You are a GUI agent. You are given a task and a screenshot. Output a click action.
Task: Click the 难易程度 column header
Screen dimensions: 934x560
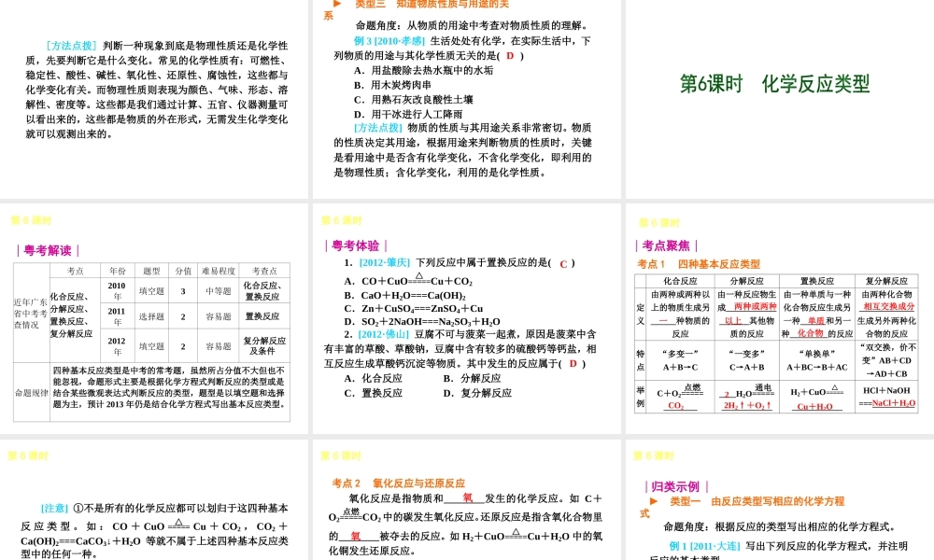[x=219, y=271]
